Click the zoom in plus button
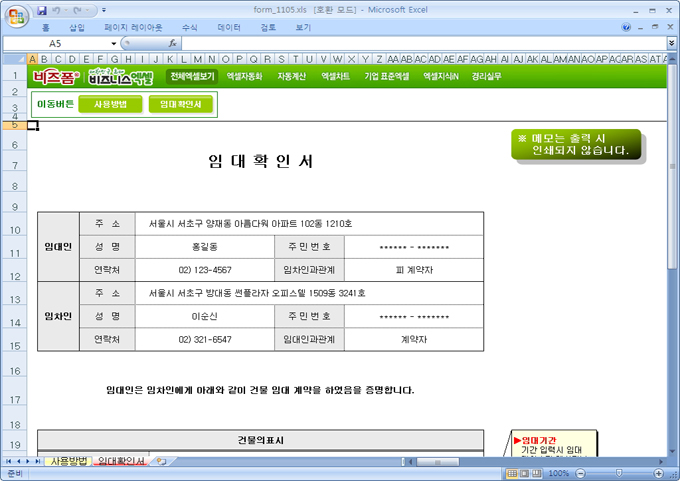680x481 pixels. pos(658,473)
